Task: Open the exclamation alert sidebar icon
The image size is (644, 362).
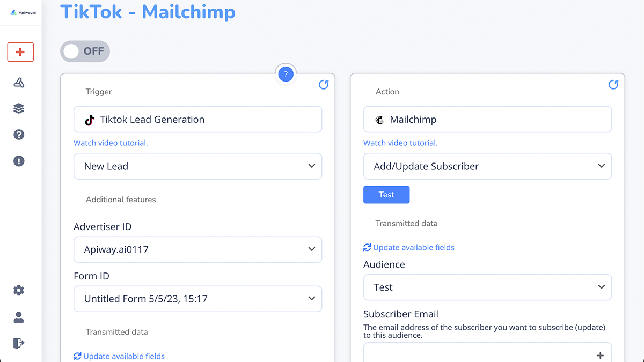Action: 19,161
